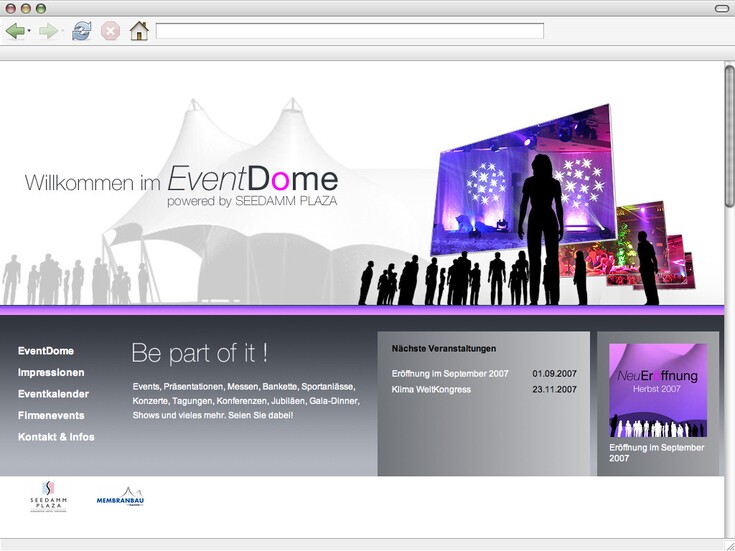Click the date 01.09.2007

[x=555, y=374]
